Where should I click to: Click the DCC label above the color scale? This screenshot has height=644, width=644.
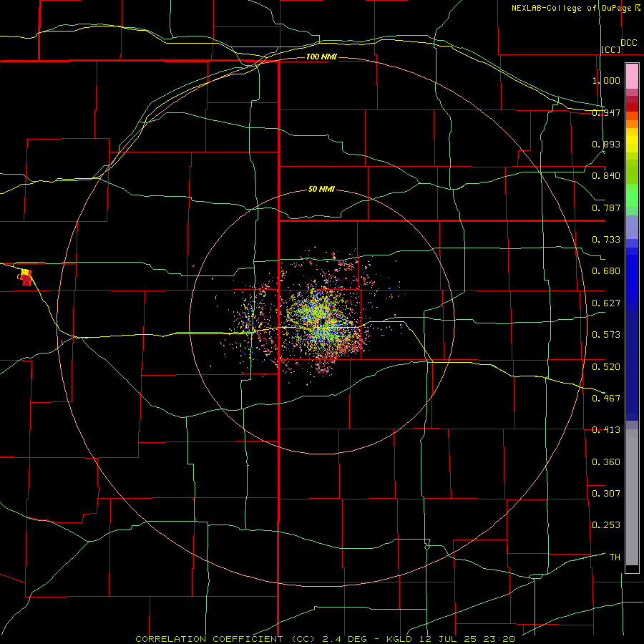(x=629, y=43)
